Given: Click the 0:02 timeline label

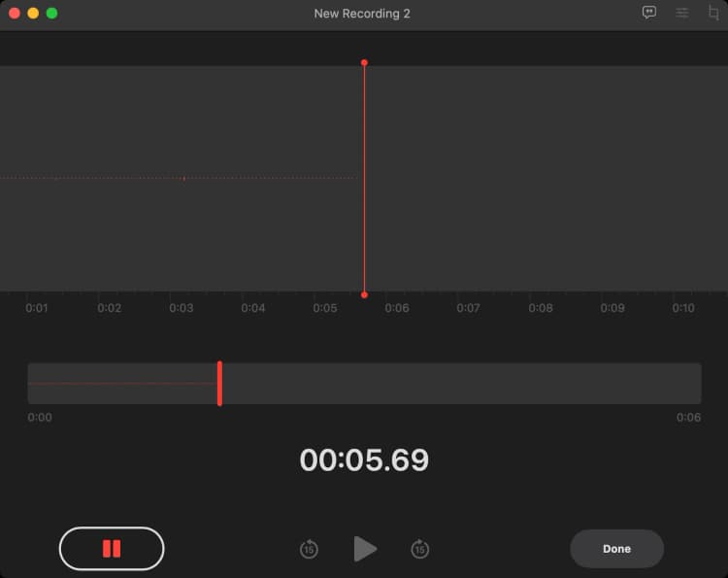Looking at the screenshot, I should tap(109, 308).
